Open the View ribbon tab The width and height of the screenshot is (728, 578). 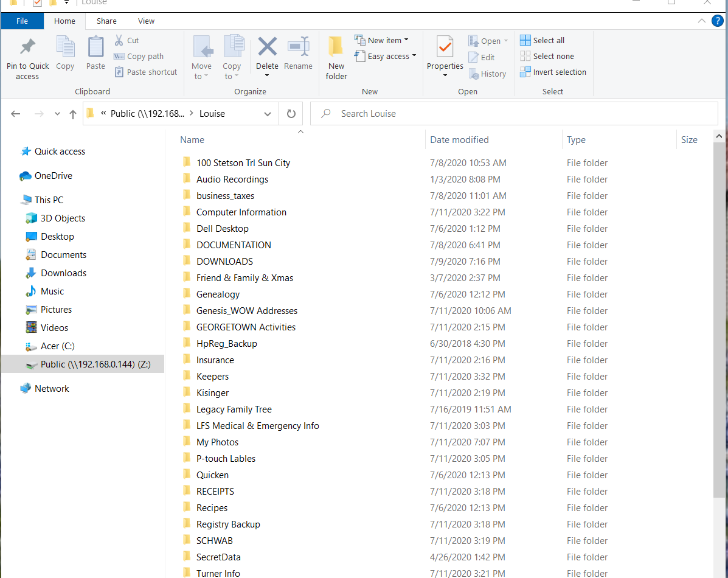pyautogui.click(x=146, y=21)
